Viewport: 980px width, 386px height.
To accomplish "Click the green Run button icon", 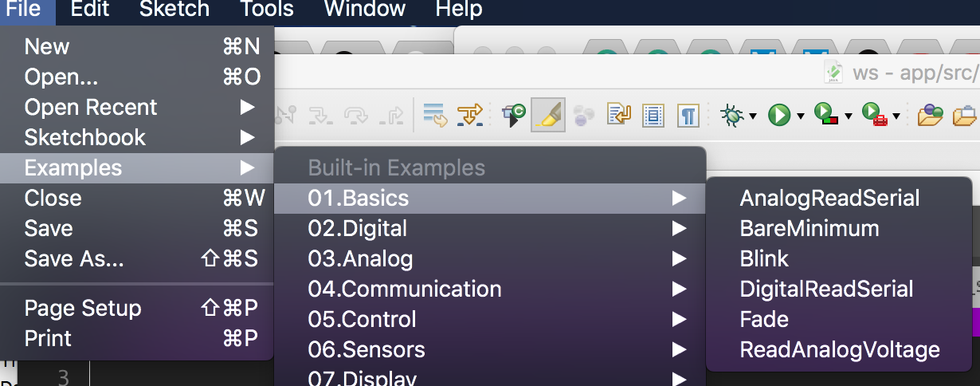I will click(778, 116).
